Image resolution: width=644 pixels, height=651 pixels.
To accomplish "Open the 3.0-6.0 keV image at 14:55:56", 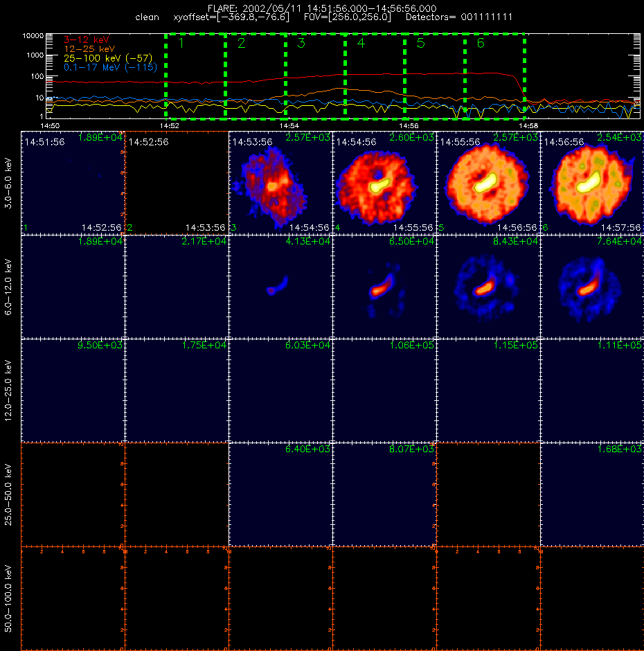I will tap(488, 183).
